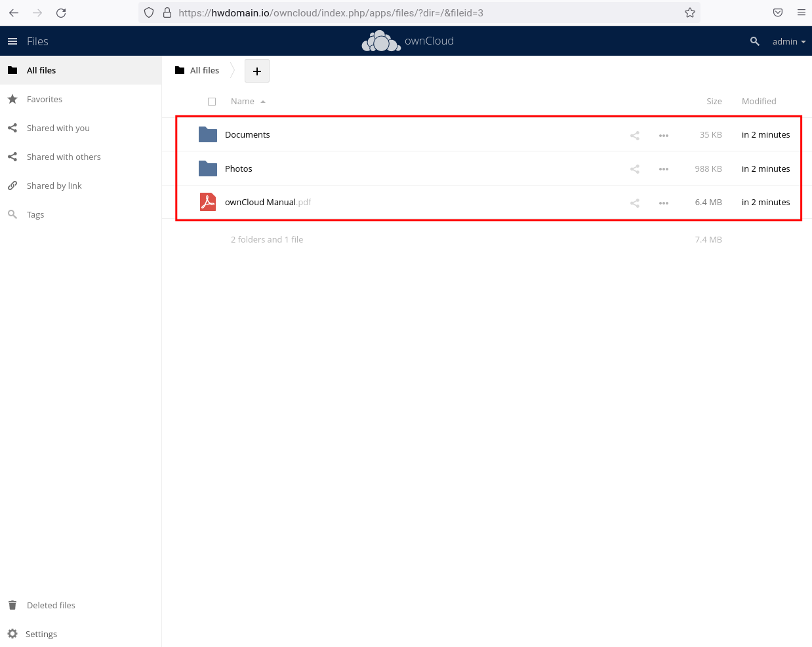Open the Documents folder icon
812x647 pixels.
pos(208,134)
